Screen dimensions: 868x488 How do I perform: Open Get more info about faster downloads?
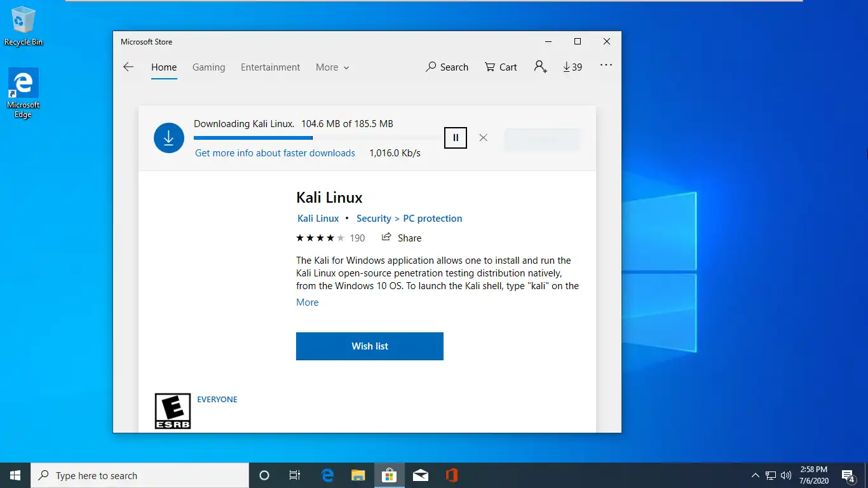coord(275,153)
